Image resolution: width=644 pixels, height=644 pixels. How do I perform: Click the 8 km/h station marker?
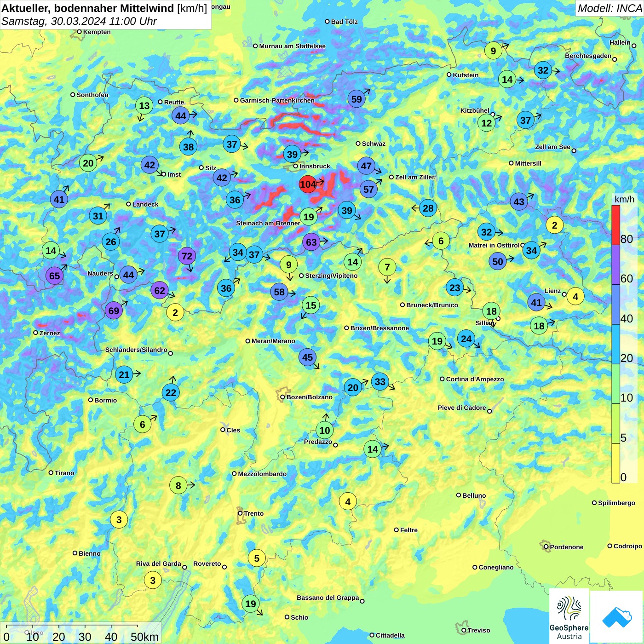(178, 485)
